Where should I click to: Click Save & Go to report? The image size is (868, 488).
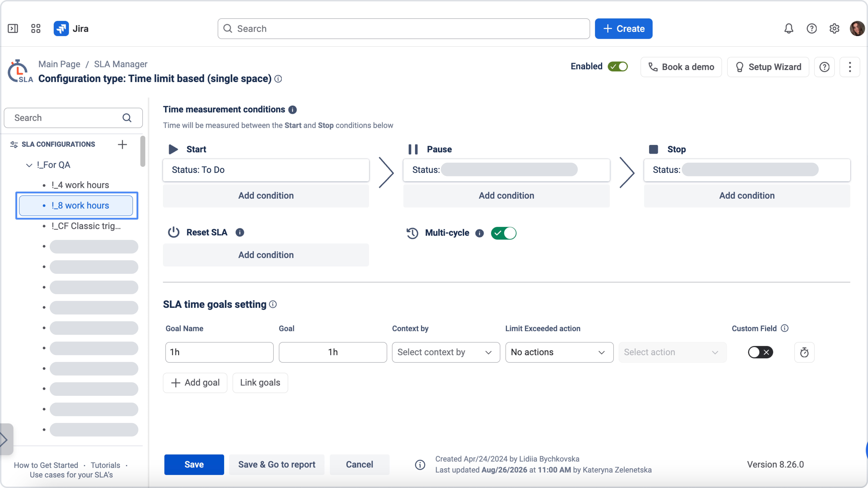[277, 465]
